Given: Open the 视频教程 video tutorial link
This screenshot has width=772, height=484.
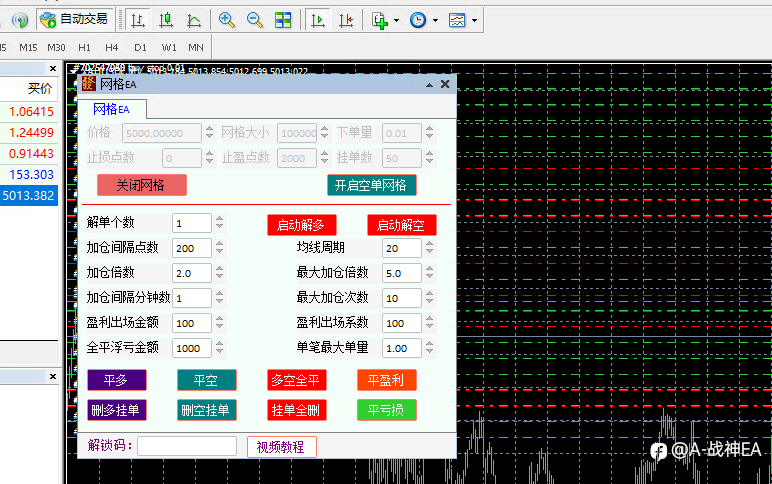Looking at the screenshot, I should click(x=281, y=446).
